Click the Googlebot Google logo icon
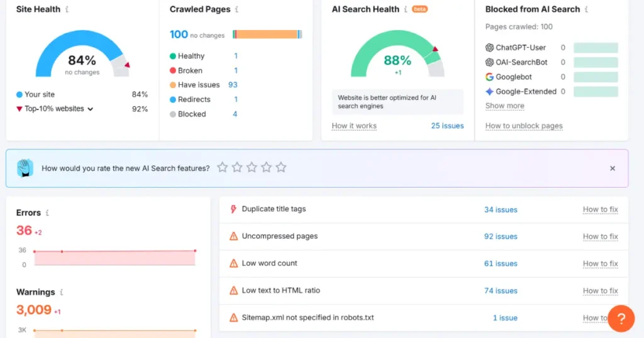The height and width of the screenshot is (338, 644). [x=490, y=77]
